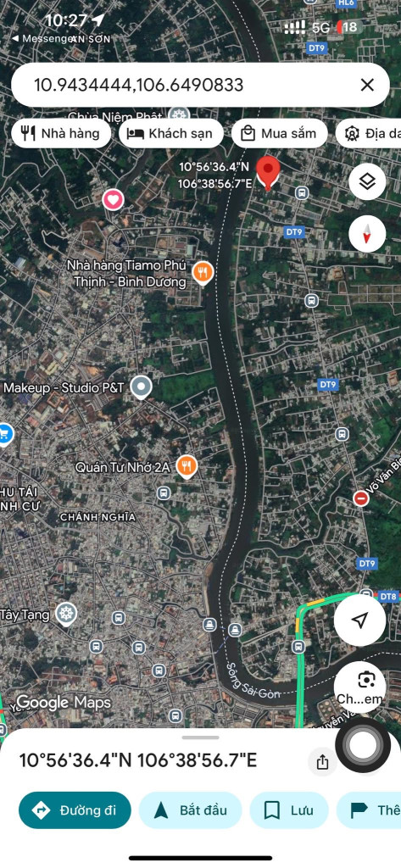401x868 pixels.
Task: Open the camera lens search button
Action: tap(360, 687)
